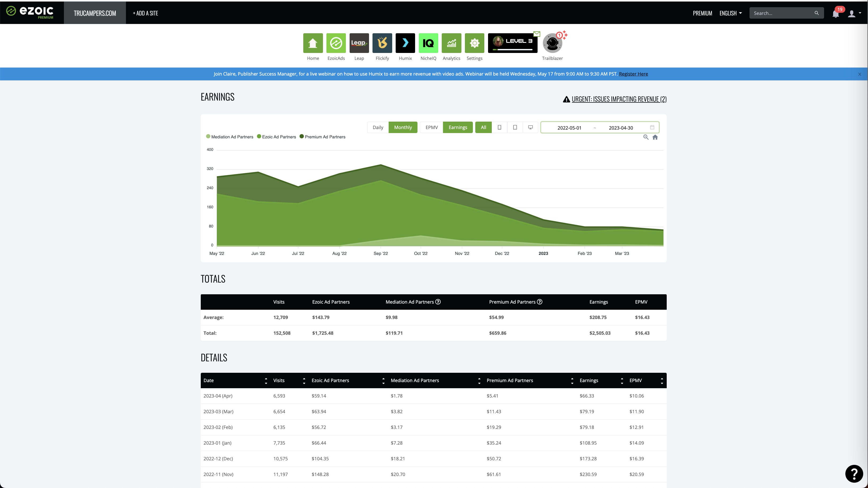Open the Humix icon
This screenshot has height=488, width=868.
point(405,43)
